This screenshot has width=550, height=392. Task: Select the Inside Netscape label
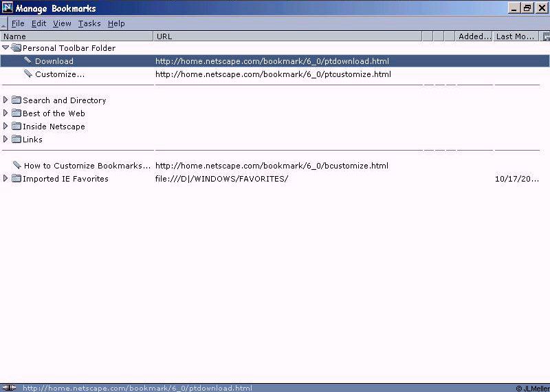coord(54,127)
